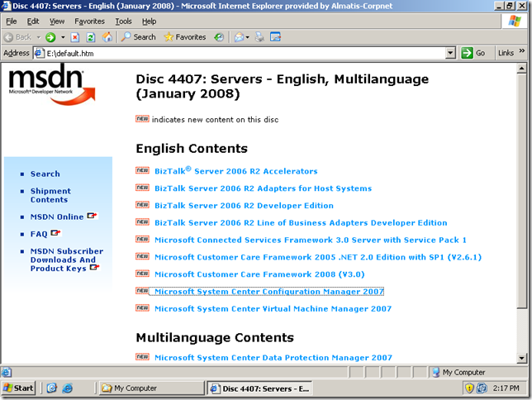The image size is (532, 400).
Task: Open BizTalk Server 2006 R2 Developer Edition link
Action: [244, 206]
